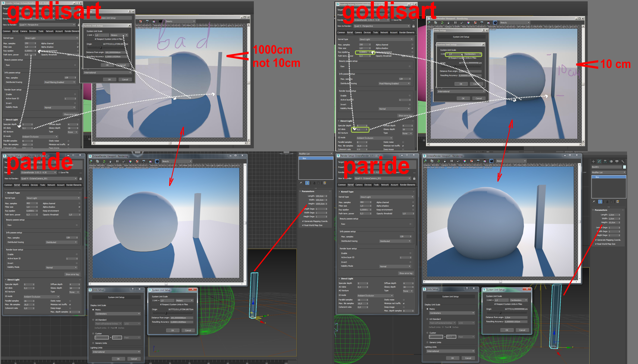This screenshot has height=364, width=638.
Task: Click the Box001 object name field
Action: 606,167
